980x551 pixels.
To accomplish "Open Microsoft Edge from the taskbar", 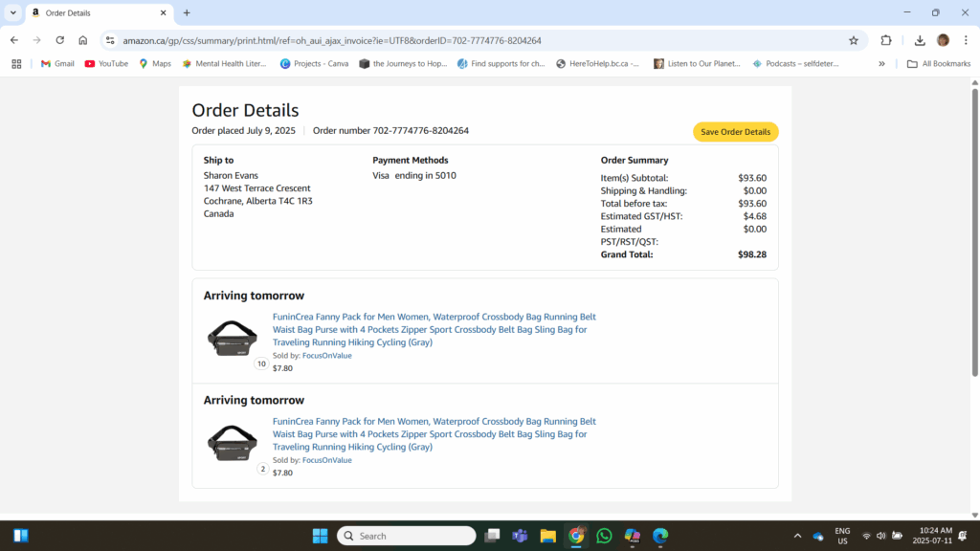I will (x=660, y=536).
